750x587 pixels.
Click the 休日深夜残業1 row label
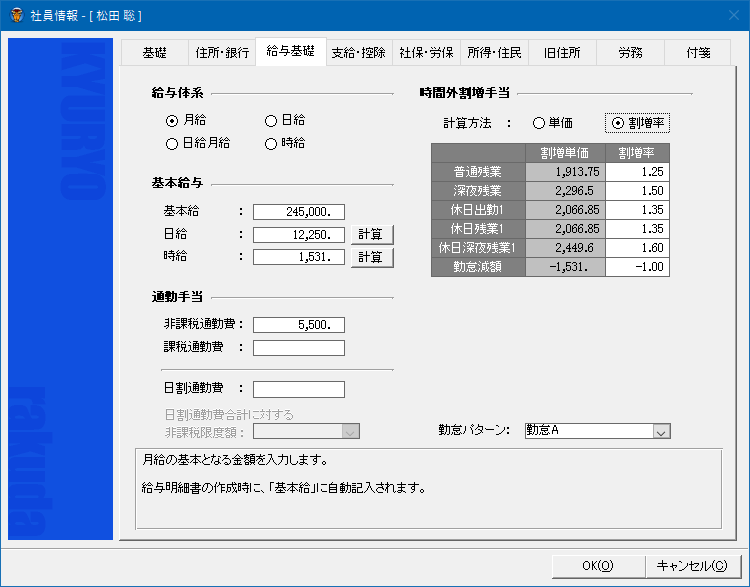pyautogui.click(x=478, y=248)
